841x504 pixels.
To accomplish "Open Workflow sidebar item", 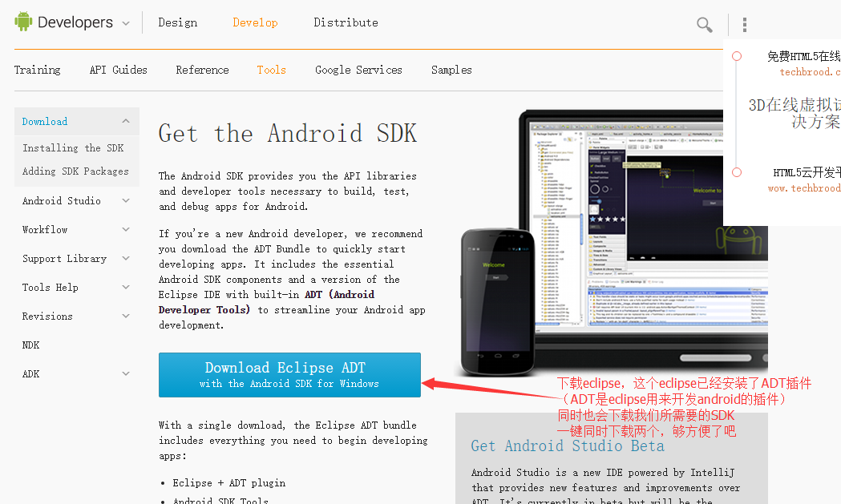I will click(45, 229).
